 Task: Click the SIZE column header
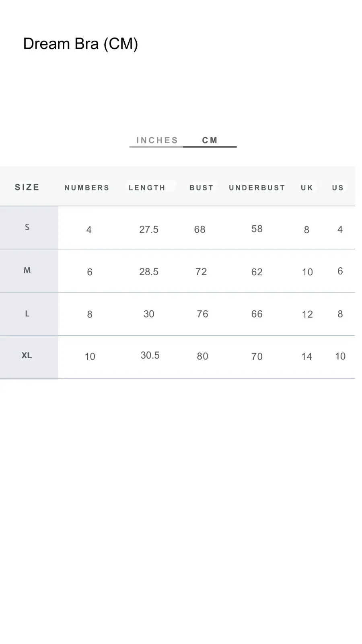[27, 187]
